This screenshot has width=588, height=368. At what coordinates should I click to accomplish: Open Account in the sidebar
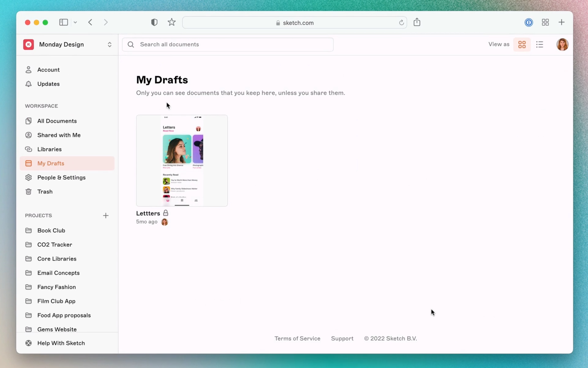coord(67,70)
